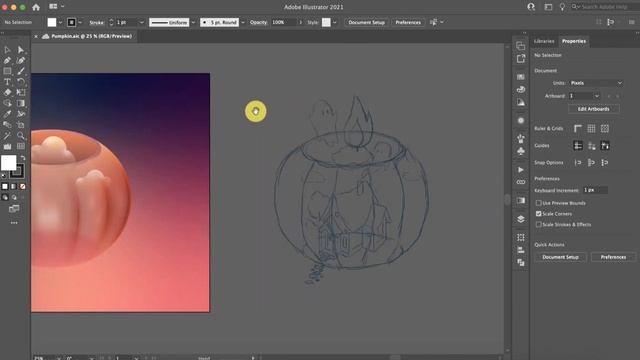Viewport: 640px width, 360px height.
Task: Expand the opacity slider arrow
Action: tap(301, 22)
